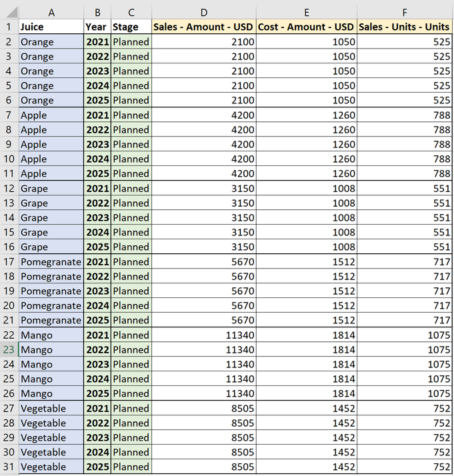Select Planned cell in row 4
The width and height of the screenshot is (454, 476).
pos(131,71)
